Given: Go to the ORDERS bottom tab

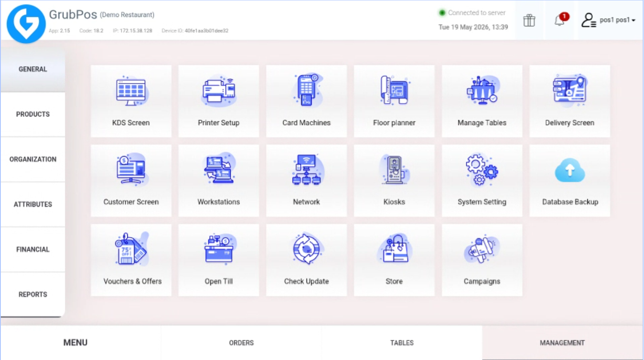Looking at the screenshot, I should point(241,343).
